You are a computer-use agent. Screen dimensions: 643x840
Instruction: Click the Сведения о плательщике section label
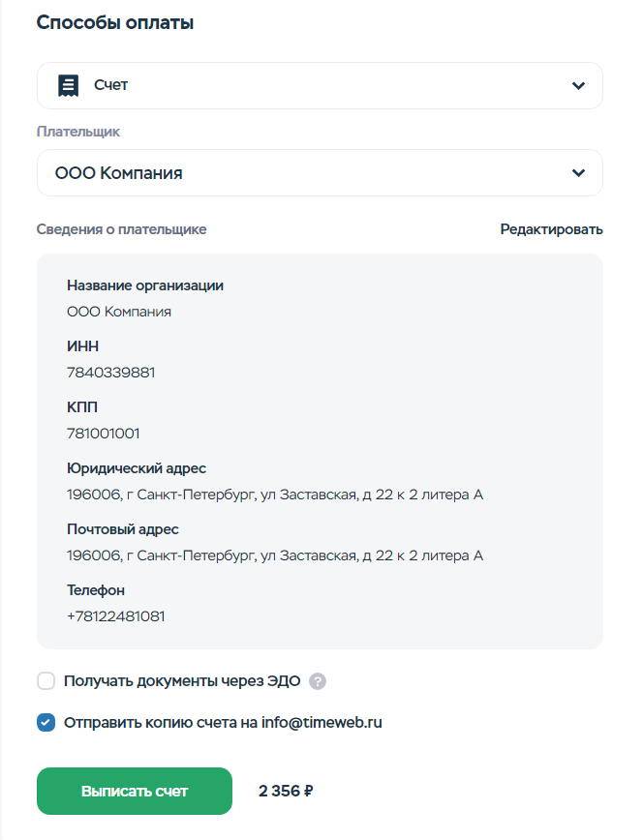click(122, 229)
